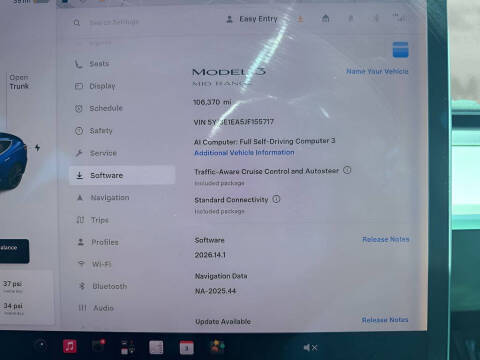Image resolution: width=480 pixels, height=360 pixels.
Task: Open the Easy Entry driver profile
Action: click(x=252, y=19)
